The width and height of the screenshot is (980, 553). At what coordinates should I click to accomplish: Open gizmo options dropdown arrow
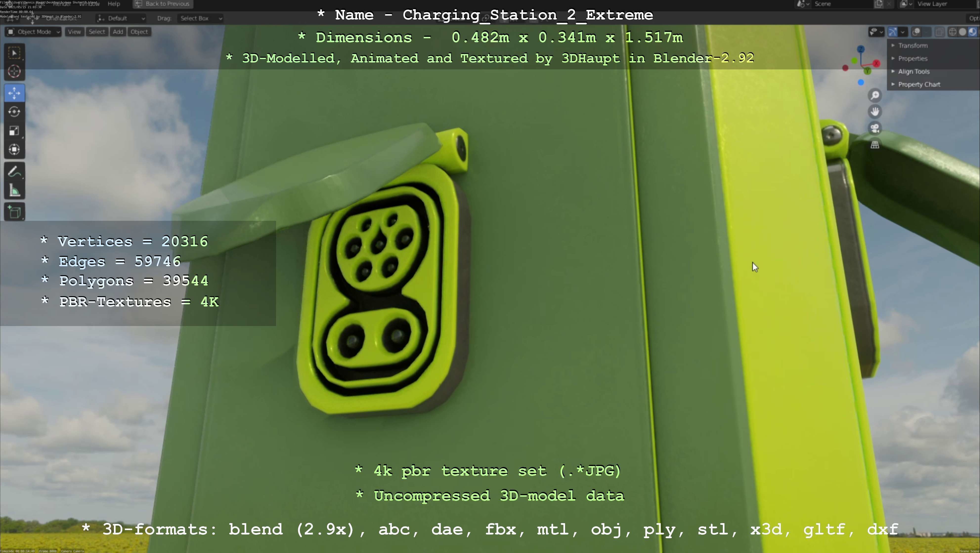coord(903,32)
